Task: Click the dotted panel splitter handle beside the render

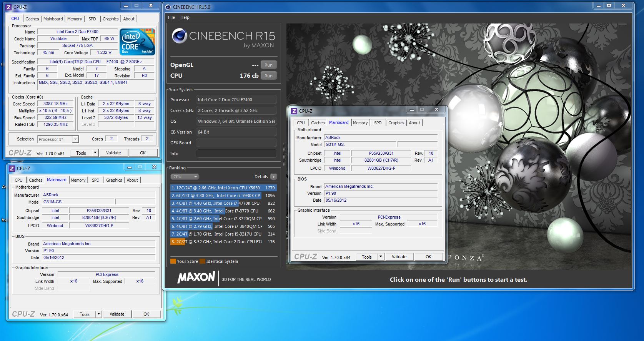Action: (285, 155)
